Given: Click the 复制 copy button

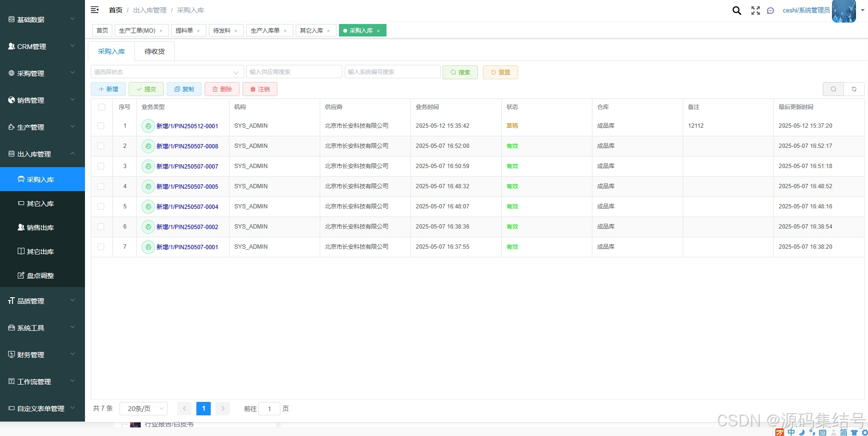Looking at the screenshot, I should 184,89.
